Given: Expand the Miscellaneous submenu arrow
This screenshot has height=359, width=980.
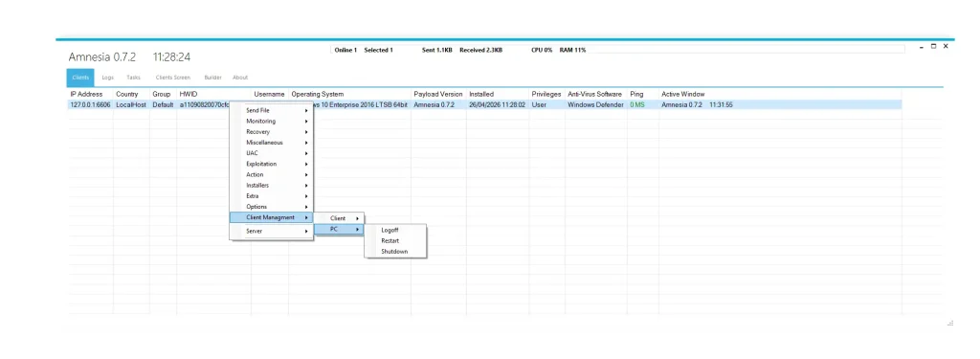Looking at the screenshot, I should click(306, 143).
